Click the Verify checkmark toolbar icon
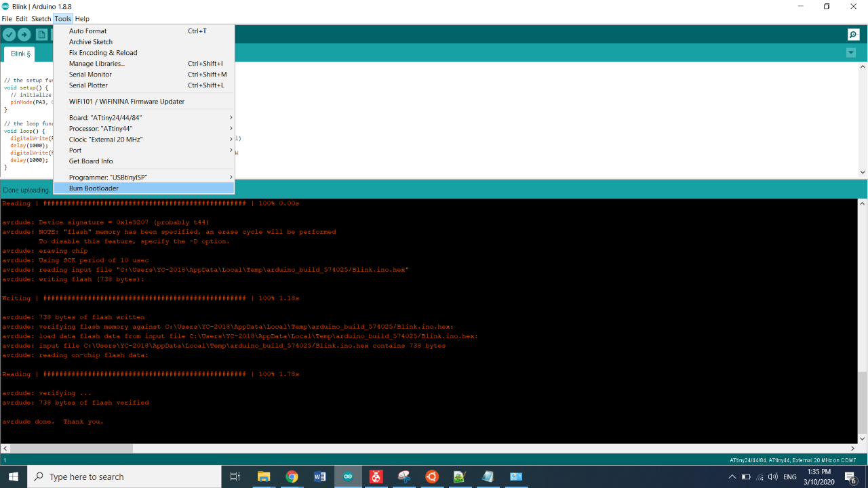 (9, 35)
